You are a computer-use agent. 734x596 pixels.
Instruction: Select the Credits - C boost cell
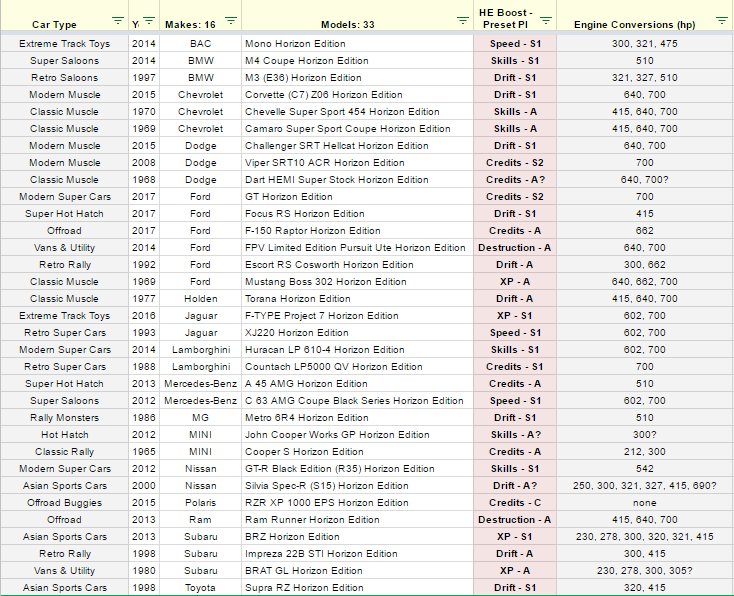click(514, 503)
